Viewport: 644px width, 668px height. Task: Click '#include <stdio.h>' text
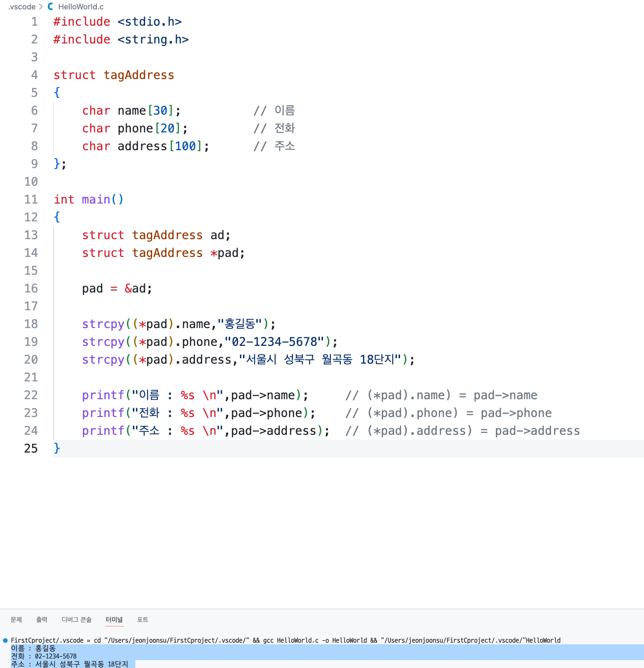(118, 22)
